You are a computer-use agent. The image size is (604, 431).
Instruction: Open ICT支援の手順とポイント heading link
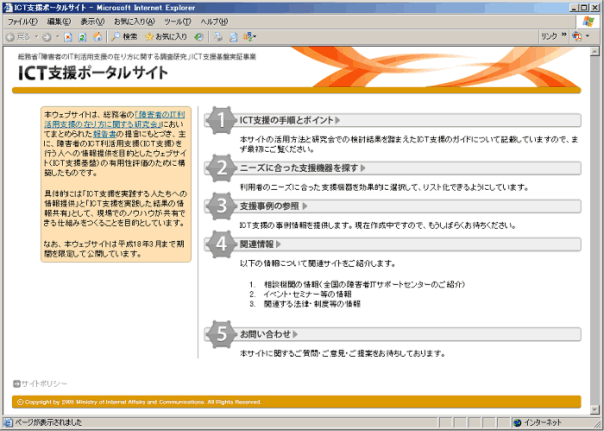click(287, 120)
